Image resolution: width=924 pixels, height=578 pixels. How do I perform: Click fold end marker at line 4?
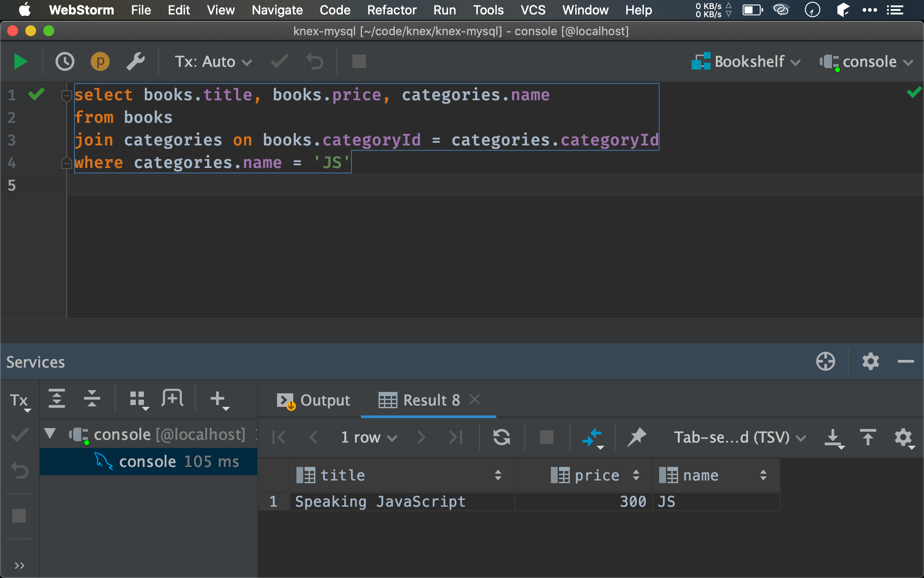pos(66,163)
